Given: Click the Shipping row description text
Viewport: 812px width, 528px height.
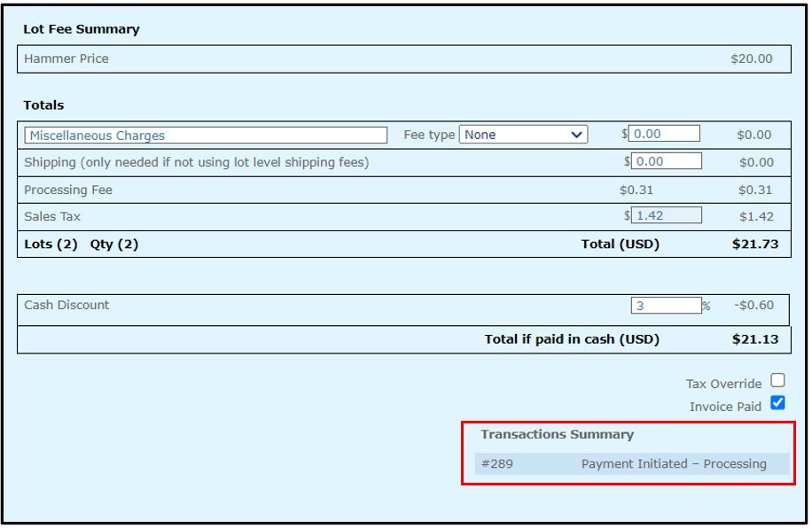Looking at the screenshot, I should coord(197,162).
